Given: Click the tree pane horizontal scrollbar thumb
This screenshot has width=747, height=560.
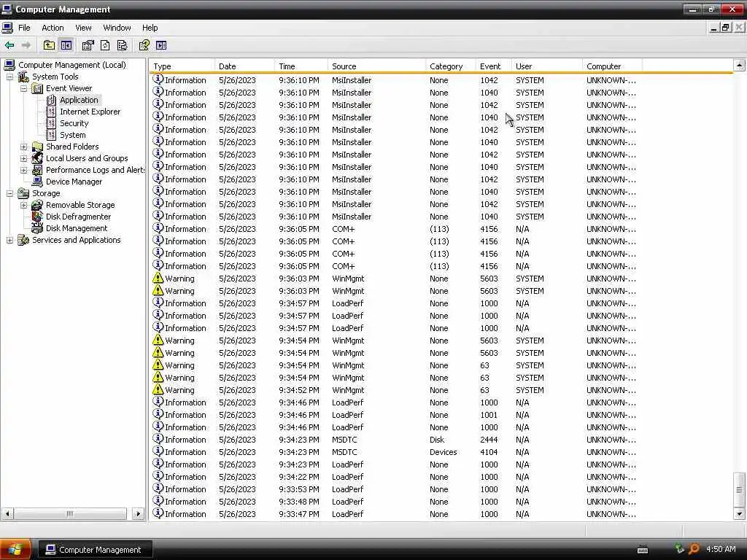Looking at the screenshot, I should coord(70,514).
